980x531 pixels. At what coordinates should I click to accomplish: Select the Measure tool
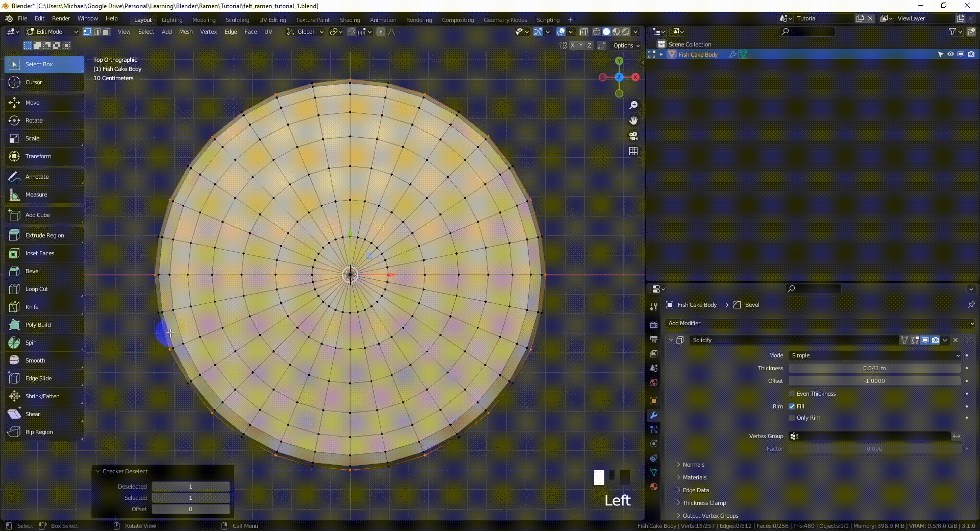pyautogui.click(x=36, y=195)
